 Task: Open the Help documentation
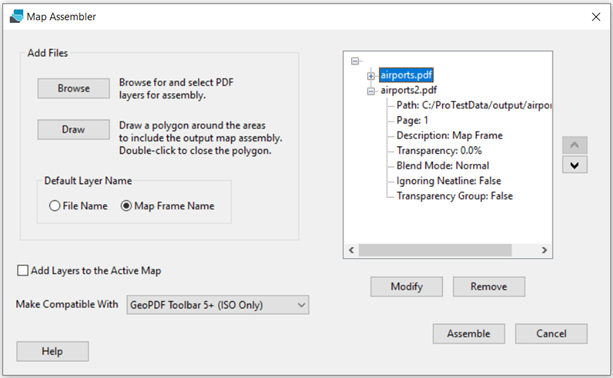(52, 351)
